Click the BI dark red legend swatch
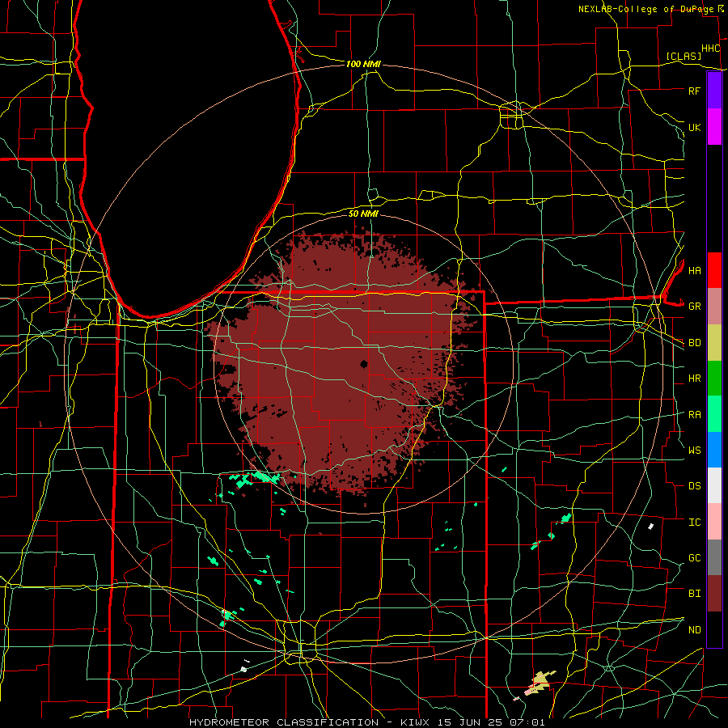The height and width of the screenshot is (728, 728). pos(714,594)
